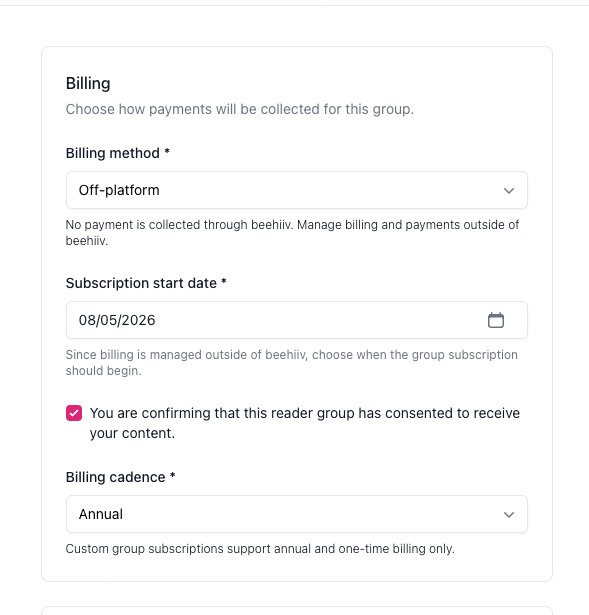Uncheck the reader group consent checkbox
The image size is (589, 615).
74,413
